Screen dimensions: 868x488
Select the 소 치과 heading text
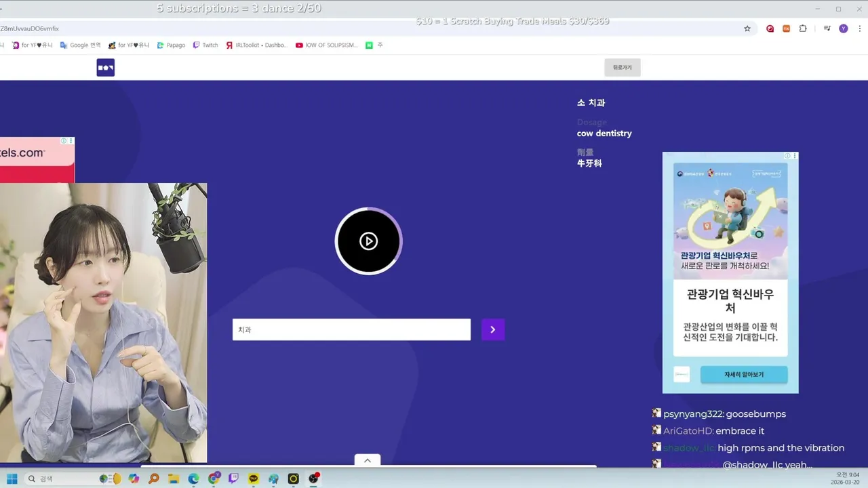tap(591, 103)
